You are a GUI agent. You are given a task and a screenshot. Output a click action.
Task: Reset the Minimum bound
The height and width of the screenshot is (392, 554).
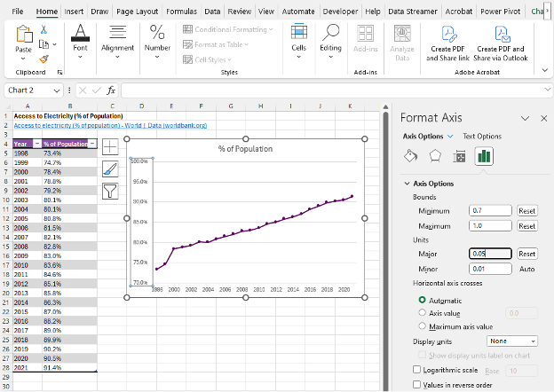(526, 211)
